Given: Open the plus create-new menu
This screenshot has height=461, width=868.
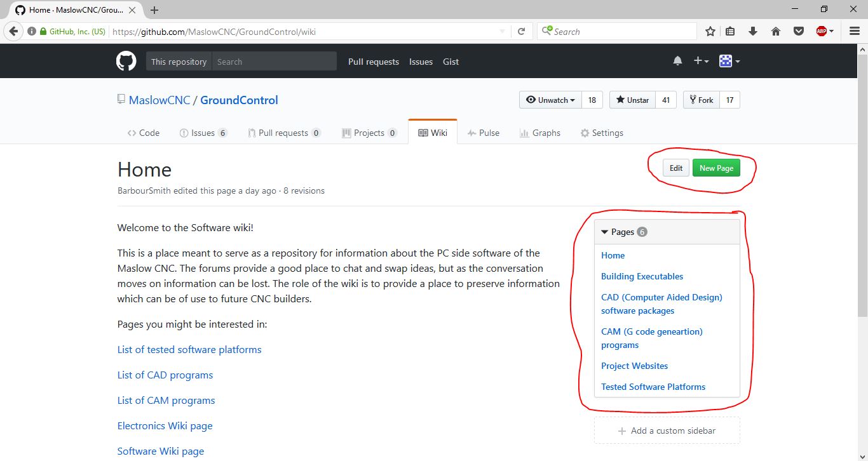Looking at the screenshot, I should (701, 61).
